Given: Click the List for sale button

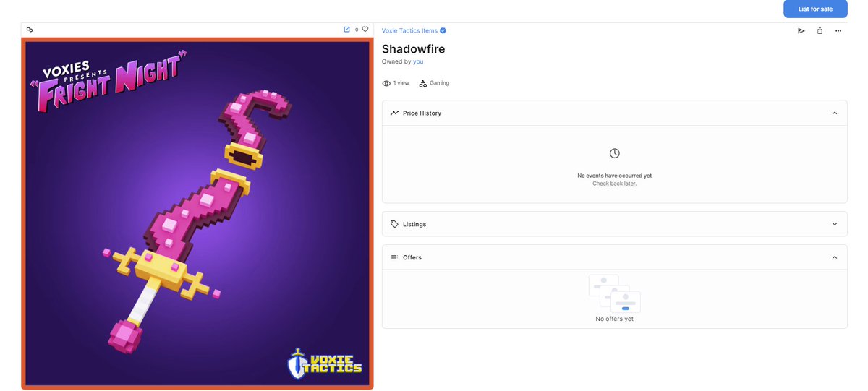Looking at the screenshot, I should tap(815, 9).
